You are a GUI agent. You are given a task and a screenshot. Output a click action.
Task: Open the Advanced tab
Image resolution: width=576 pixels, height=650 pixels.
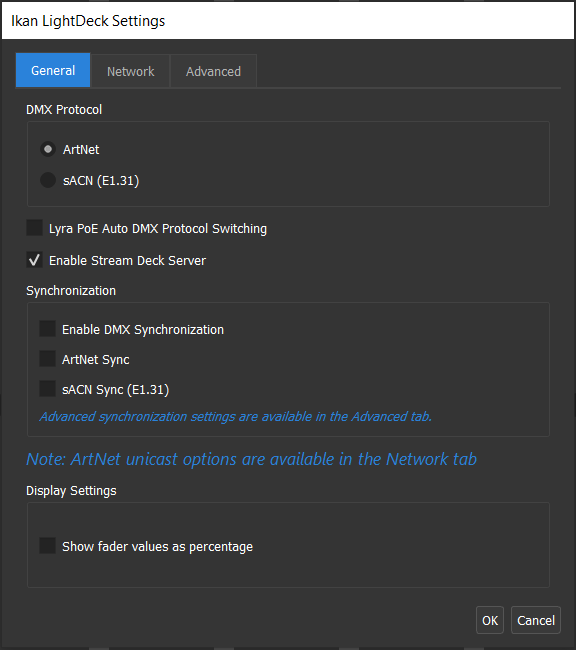(x=213, y=71)
